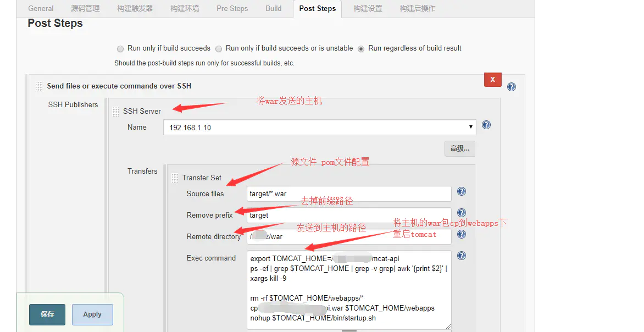The width and height of the screenshot is (644, 332).
Task: Grab the Exec command textarea resize corner
Action: tap(448, 326)
